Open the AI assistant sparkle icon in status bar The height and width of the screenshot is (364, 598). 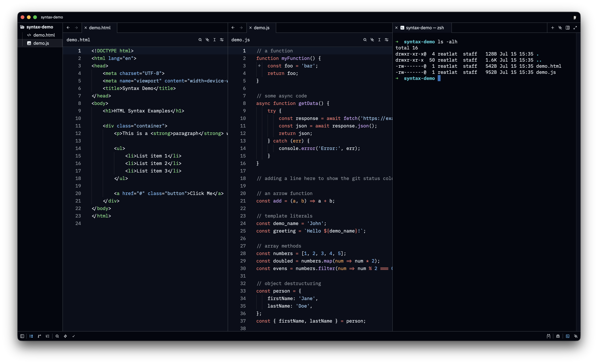coord(576,336)
